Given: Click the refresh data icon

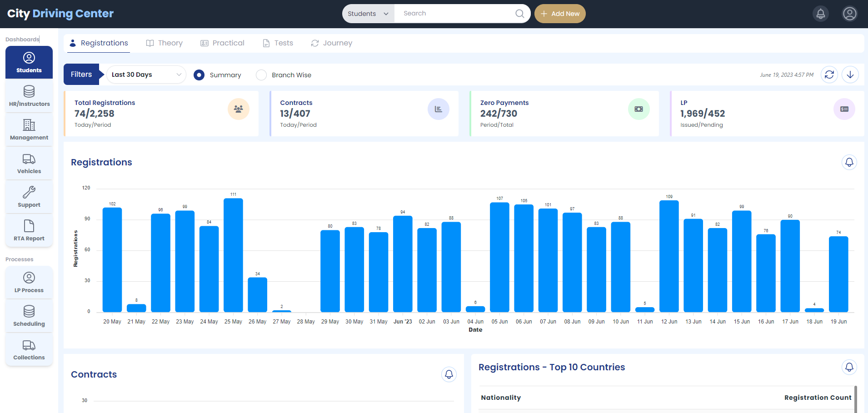Looking at the screenshot, I should [829, 75].
